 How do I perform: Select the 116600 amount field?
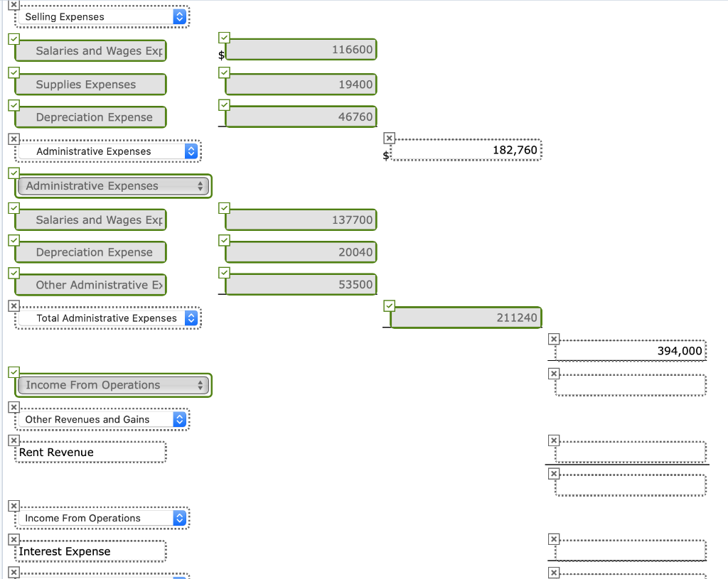pos(300,49)
